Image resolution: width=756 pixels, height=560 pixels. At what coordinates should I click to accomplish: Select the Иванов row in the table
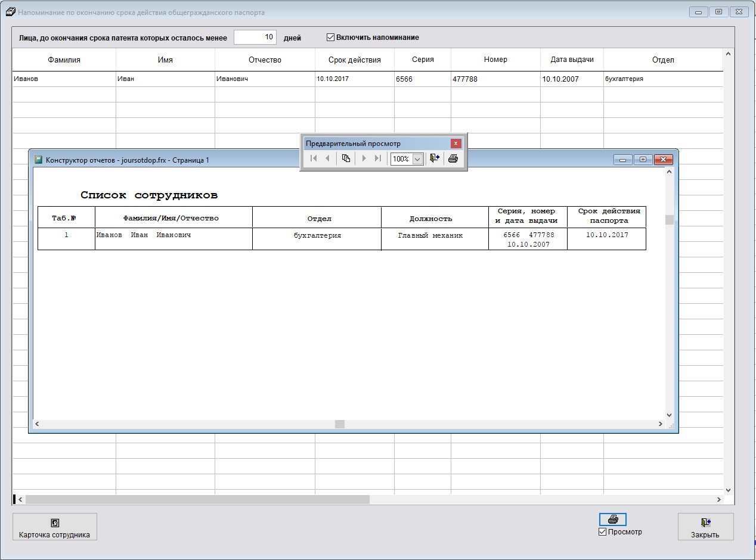64,79
